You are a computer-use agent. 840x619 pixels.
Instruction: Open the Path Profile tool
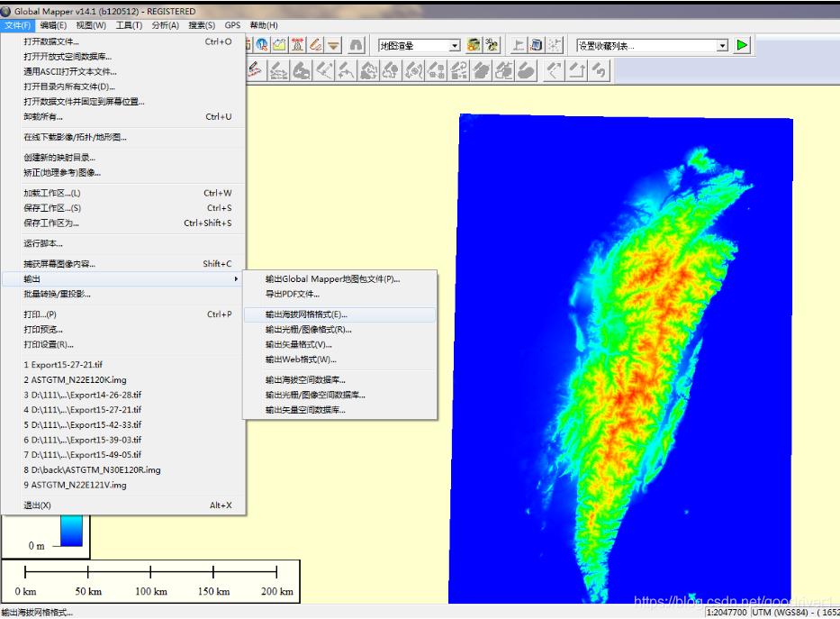coord(280,45)
